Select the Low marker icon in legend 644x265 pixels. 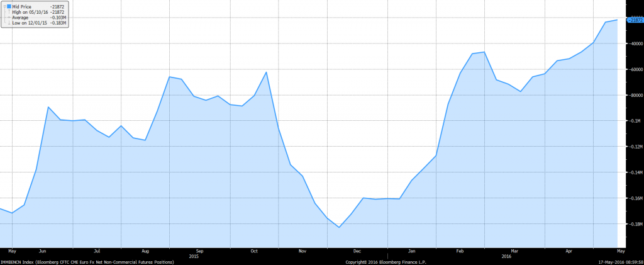pos(9,23)
